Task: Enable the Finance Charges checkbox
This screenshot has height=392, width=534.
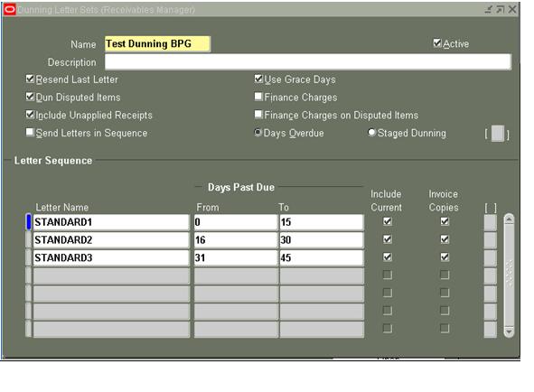Action: (258, 97)
